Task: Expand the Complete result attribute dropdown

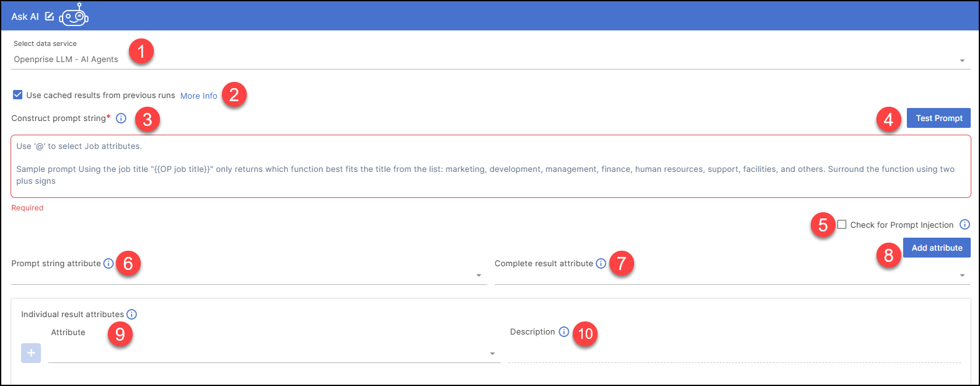Action: 733,276
